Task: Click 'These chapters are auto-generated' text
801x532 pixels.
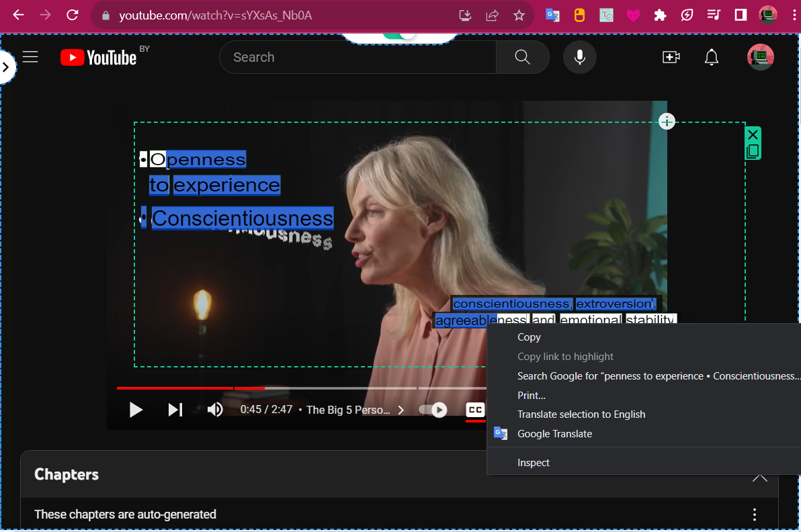Action: click(x=125, y=514)
